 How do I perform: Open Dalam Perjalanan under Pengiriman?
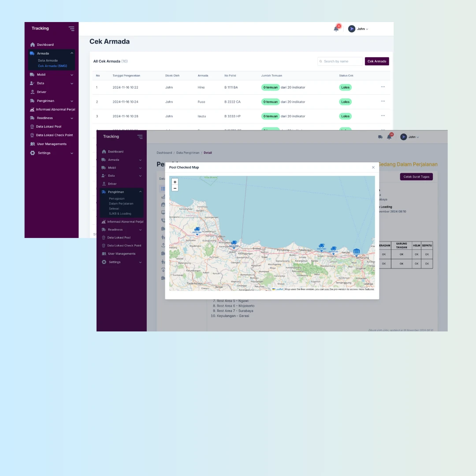coord(121,204)
